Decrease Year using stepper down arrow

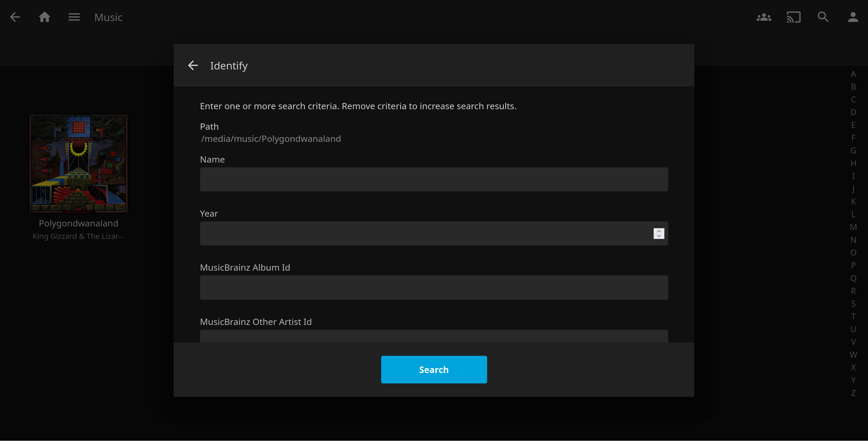pos(659,236)
